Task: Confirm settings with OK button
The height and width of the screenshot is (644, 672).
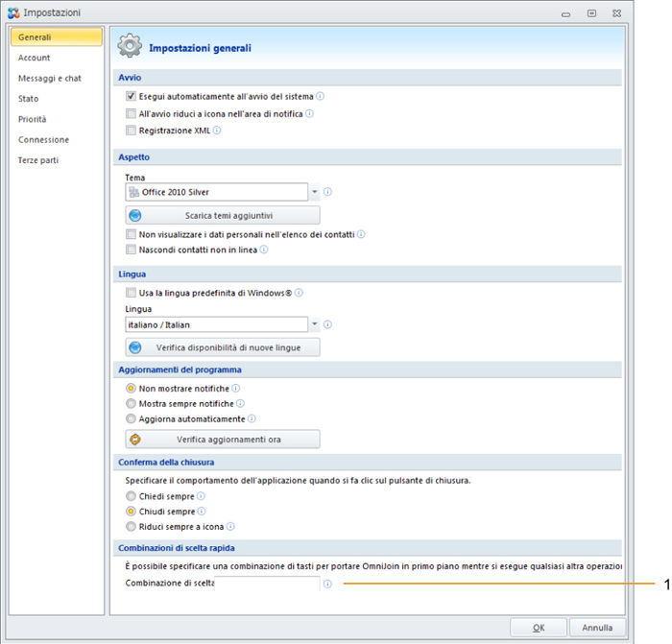Action: [539, 628]
